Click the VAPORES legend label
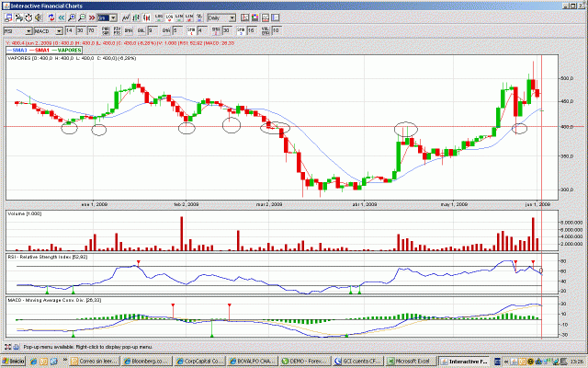 [x=69, y=50]
